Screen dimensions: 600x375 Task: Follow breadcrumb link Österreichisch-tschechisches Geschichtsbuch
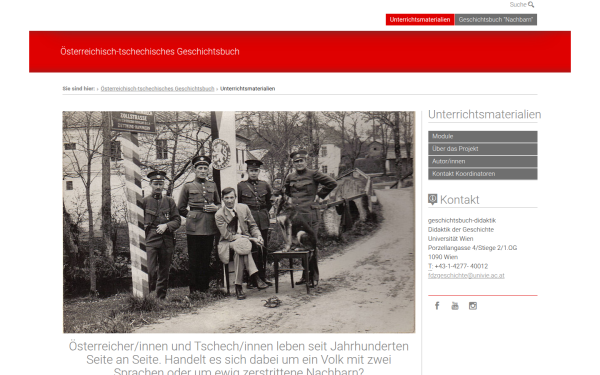[157, 89]
